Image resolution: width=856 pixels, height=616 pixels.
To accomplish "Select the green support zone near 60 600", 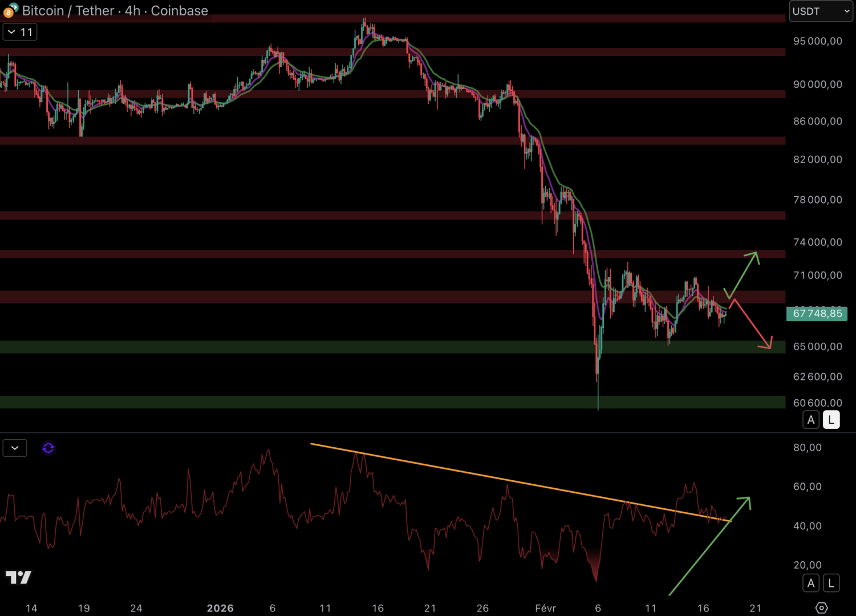I will 342,402.
